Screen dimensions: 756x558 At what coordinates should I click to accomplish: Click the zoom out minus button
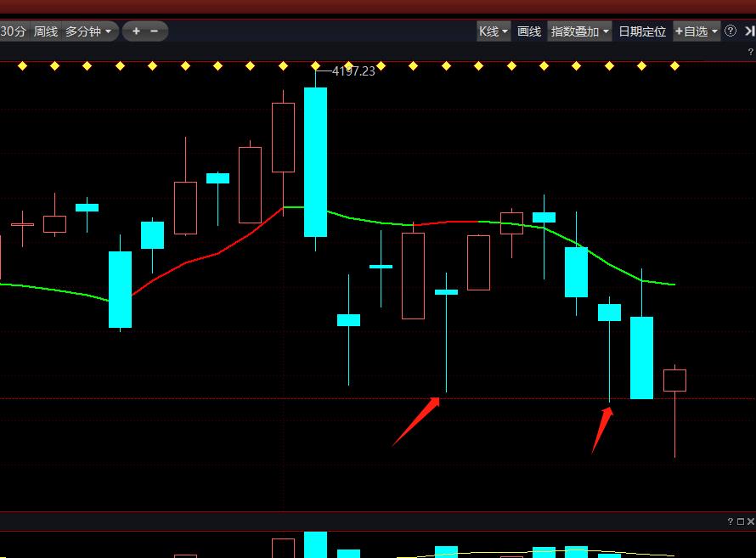[155, 31]
